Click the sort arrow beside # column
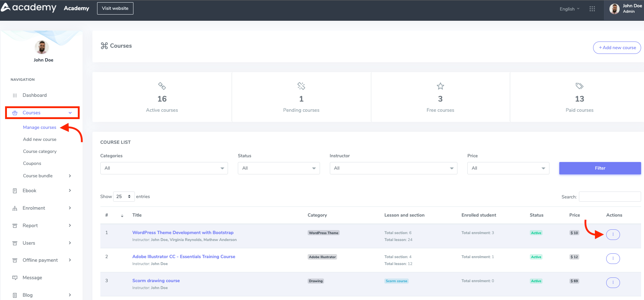This screenshot has width=644, height=300. 122,216
